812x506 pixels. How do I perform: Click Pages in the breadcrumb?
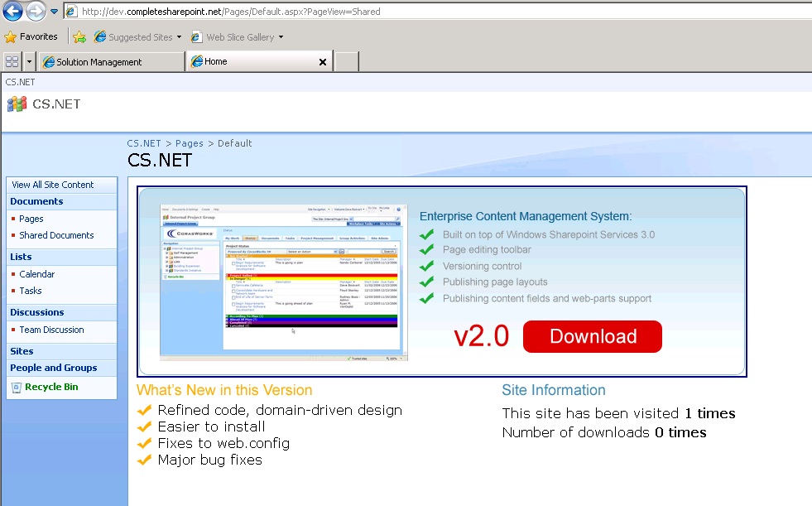click(x=190, y=143)
